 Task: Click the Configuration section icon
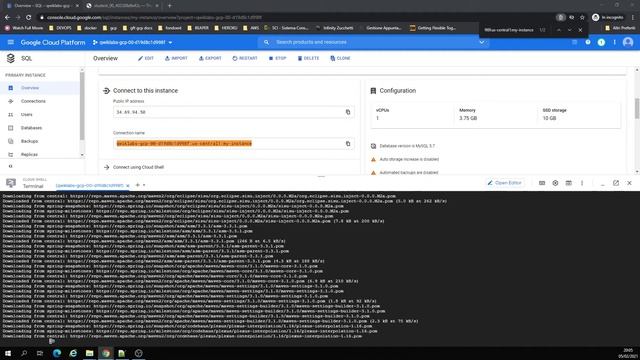point(373,91)
